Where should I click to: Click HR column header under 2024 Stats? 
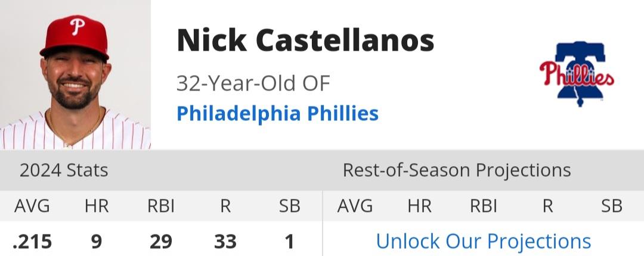click(97, 206)
